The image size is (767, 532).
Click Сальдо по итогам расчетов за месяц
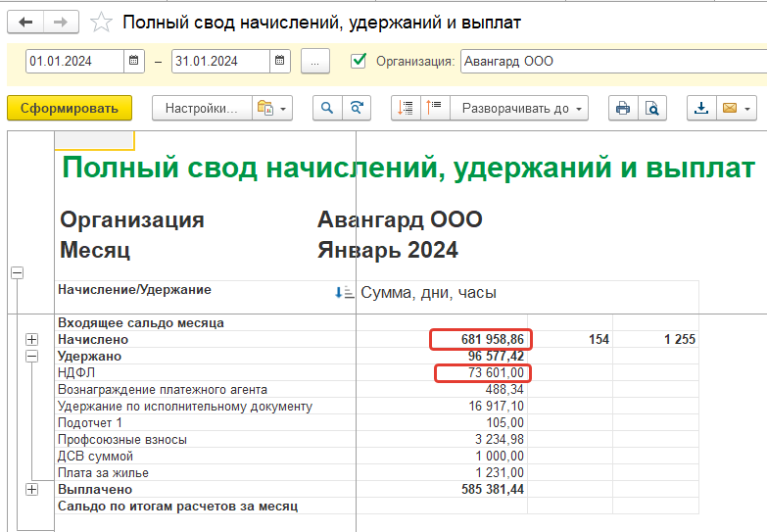click(177, 506)
